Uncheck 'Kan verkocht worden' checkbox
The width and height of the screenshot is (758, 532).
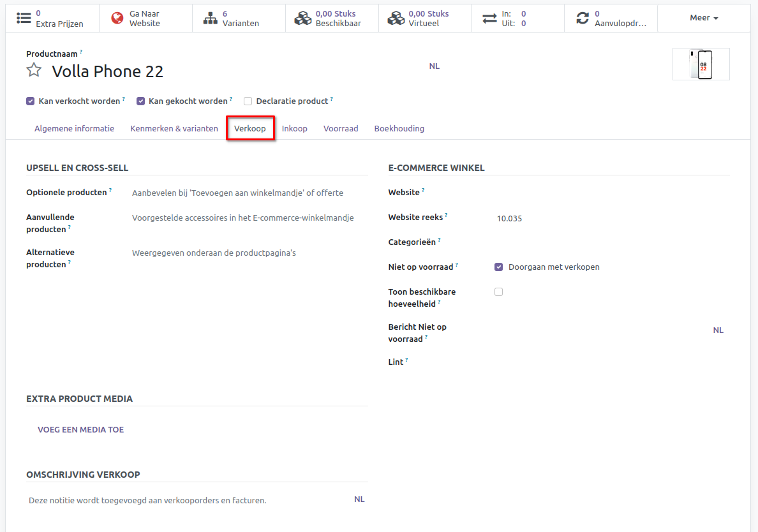(31, 101)
